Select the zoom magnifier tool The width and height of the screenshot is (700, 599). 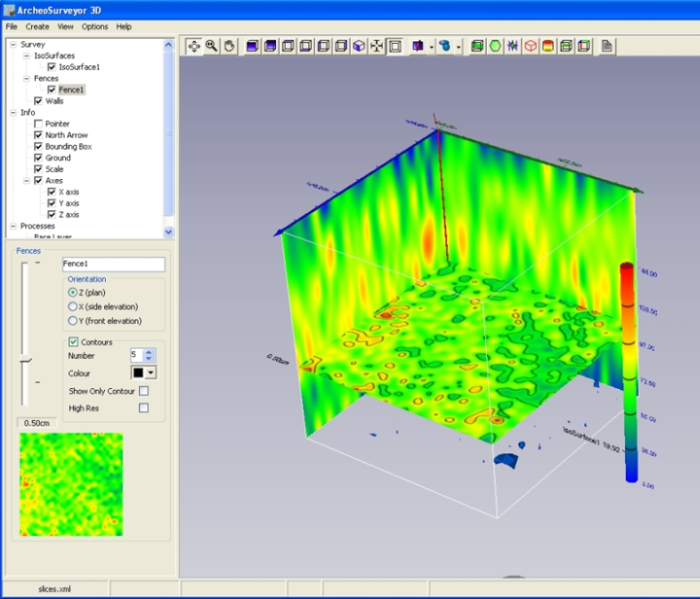(212, 46)
